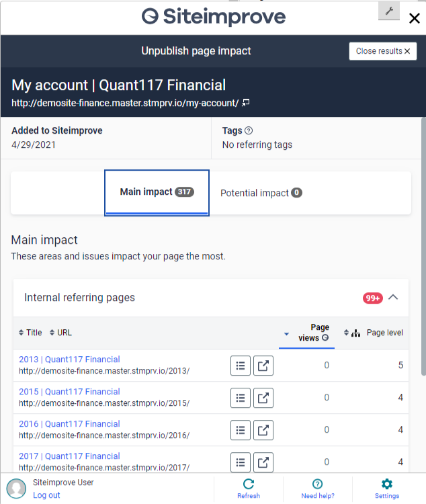Image resolution: width=426 pixels, height=504 pixels.
Task: Open the 2016 | Quant117 Financial link
Action: coord(69,423)
